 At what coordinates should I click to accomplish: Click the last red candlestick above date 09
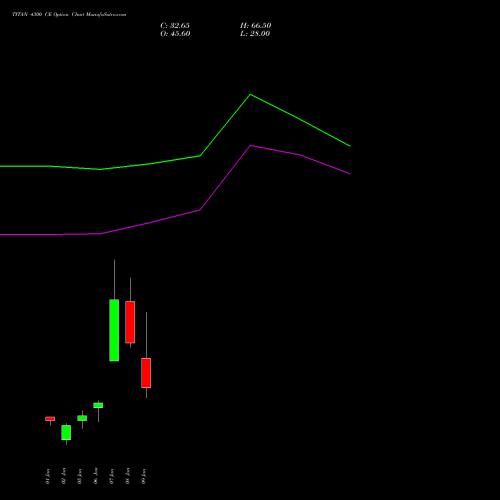(x=146, y=373)
